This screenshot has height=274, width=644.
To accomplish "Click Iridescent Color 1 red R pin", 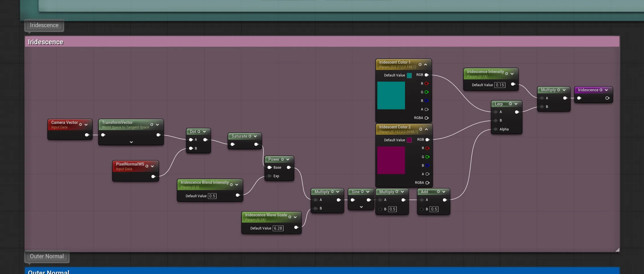I will pos(427,83).
